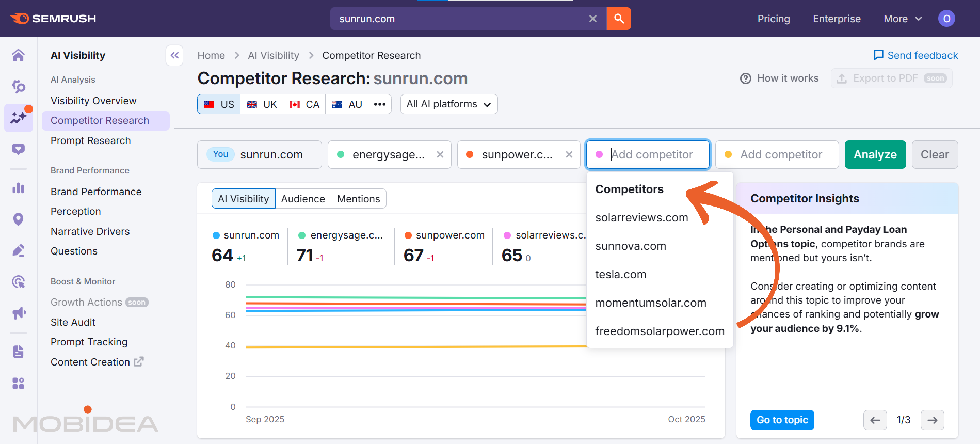Click the AI Visibility breadcrumb link
This screenshot has width=980, height=444.
coord(274,55)
